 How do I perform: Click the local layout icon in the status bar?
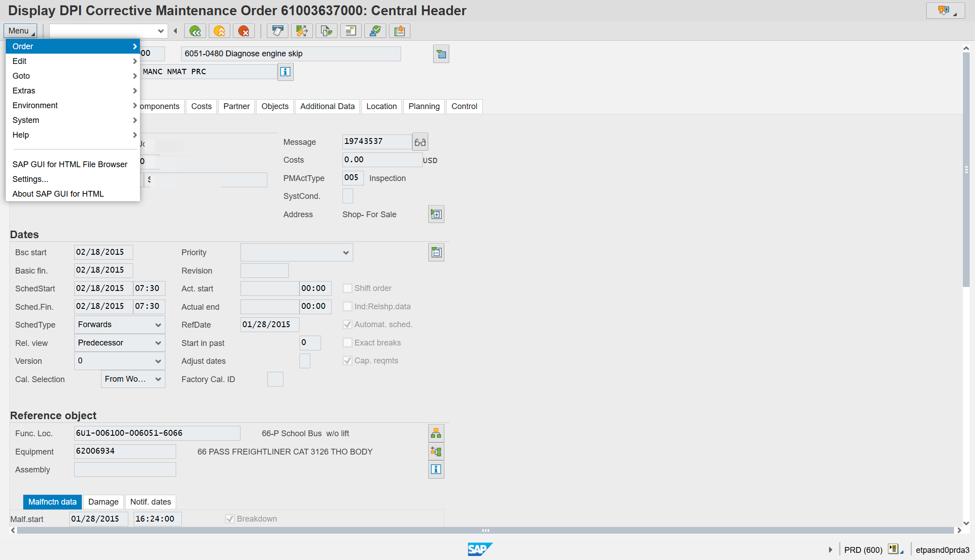[895, 549]
